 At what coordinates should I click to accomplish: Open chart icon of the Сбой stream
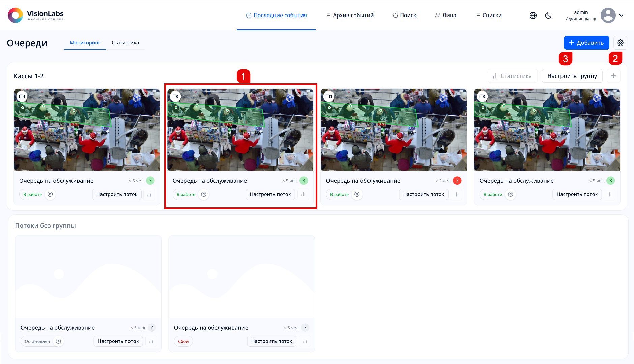tap(305, 341)
